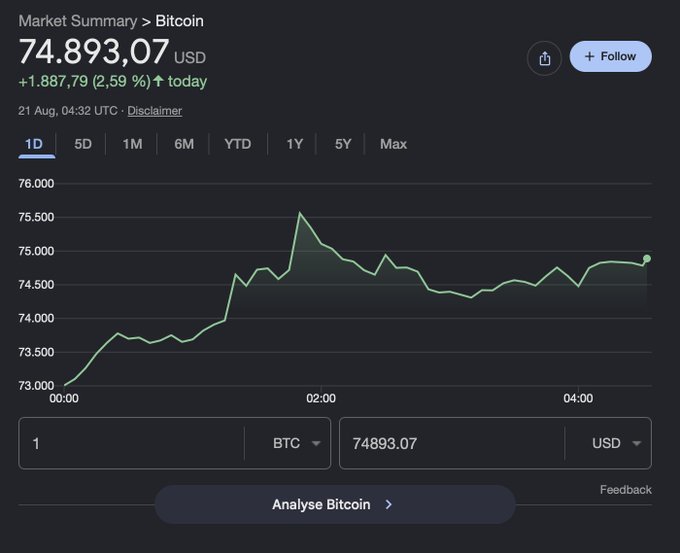
Task: Select the 1D time range tab
Action: pyautogui.click(x=34, y=144)
